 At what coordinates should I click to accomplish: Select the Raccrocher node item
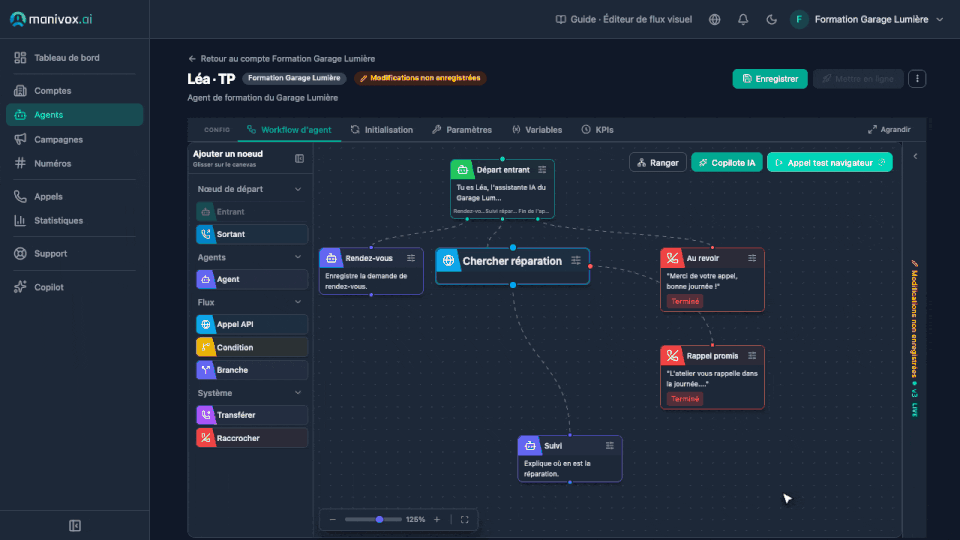coord(252,438)
